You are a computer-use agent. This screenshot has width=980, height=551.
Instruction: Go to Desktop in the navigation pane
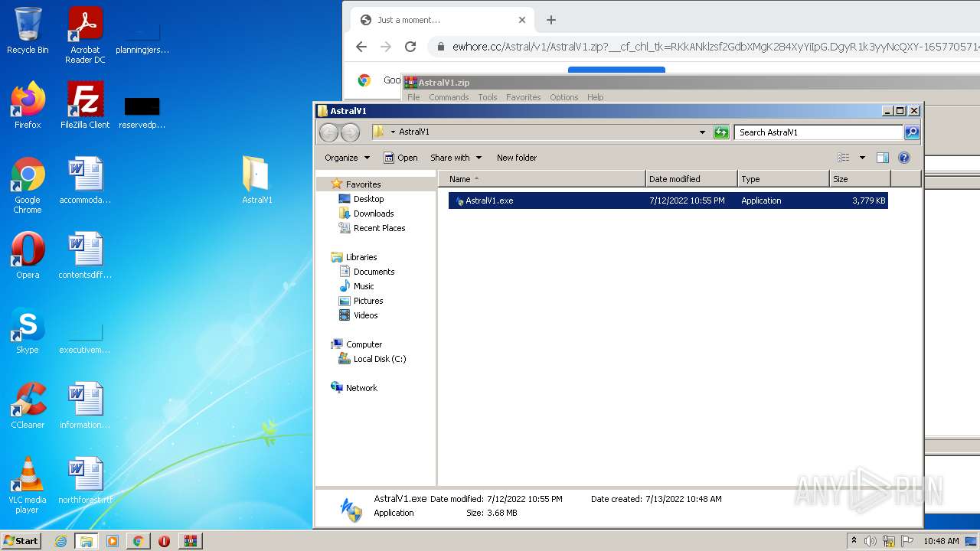368,199
